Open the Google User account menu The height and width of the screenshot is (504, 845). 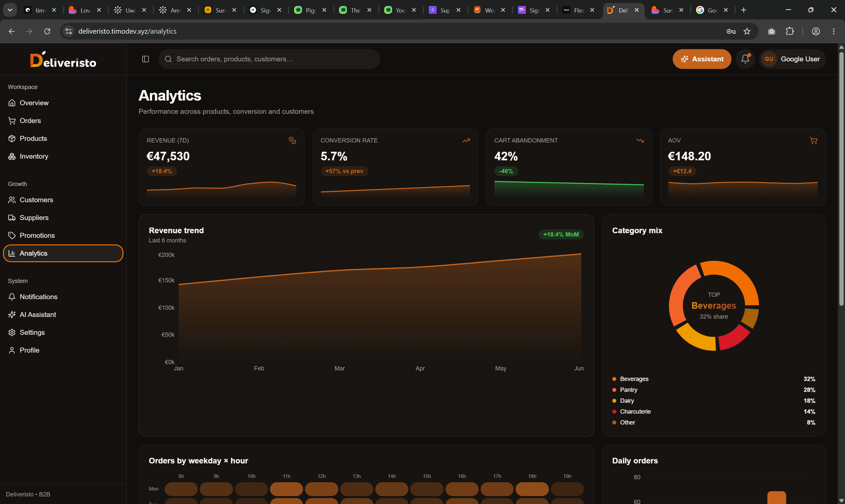tap(792, 59)
